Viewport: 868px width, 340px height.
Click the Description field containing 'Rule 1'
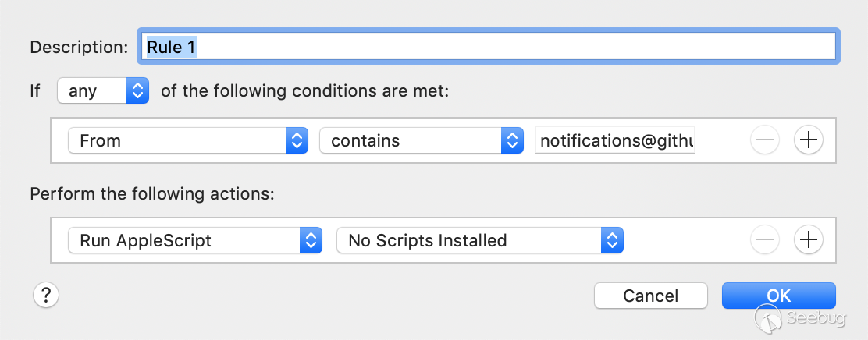pyautogui.click(x=489, y=47)
